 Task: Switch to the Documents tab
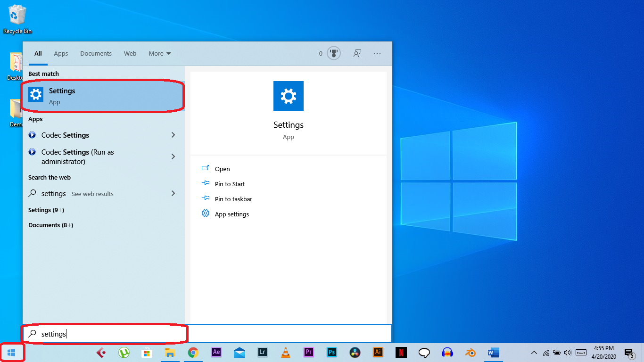point(96,54)
